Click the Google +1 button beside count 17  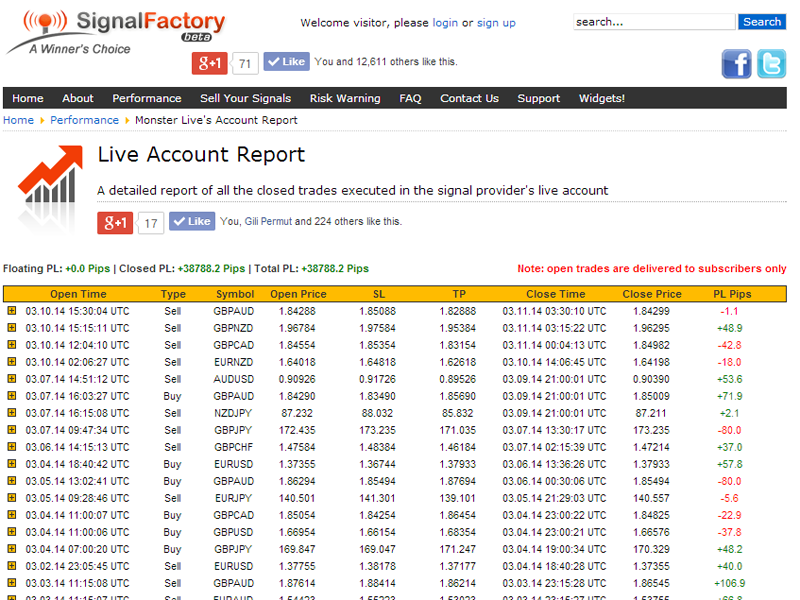point(115,222)
